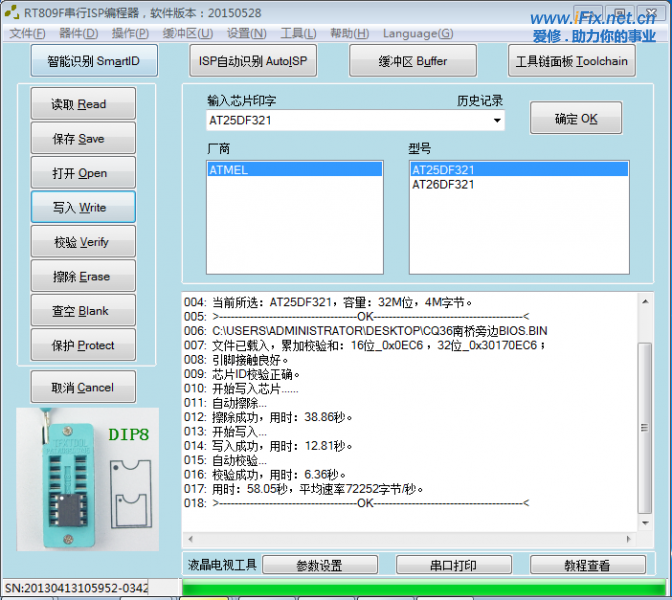Open the 操作(P) Operation menu
Viewport: 672px width, 600px height.
(x=130, y=33)
